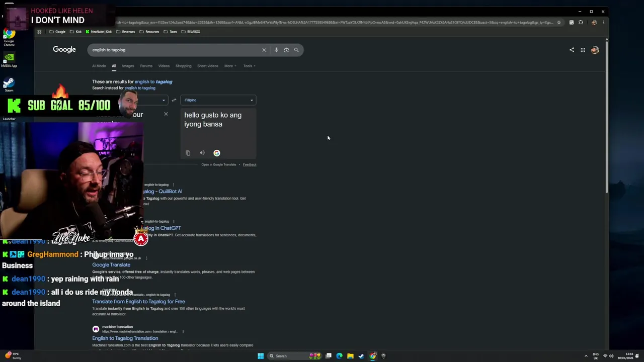Open the volume control in system tray
644x362 pixels.
tap(611, 356)
